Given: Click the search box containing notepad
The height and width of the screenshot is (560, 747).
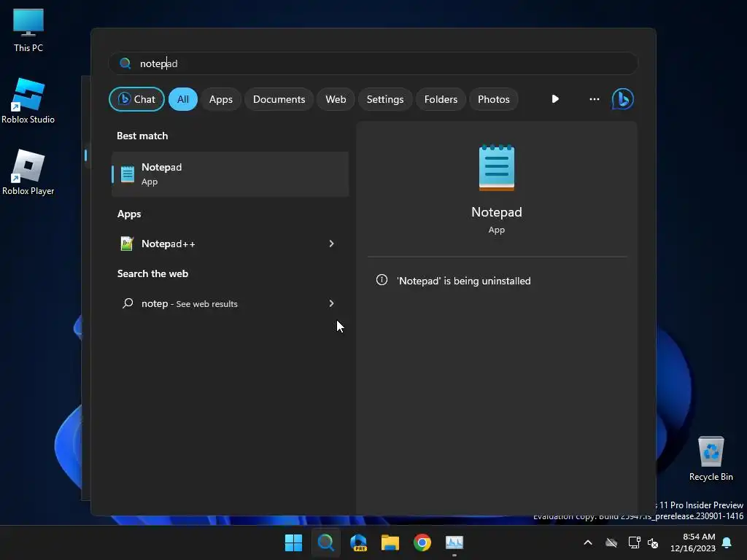Looking at the screenshot, I should (373, 63).
